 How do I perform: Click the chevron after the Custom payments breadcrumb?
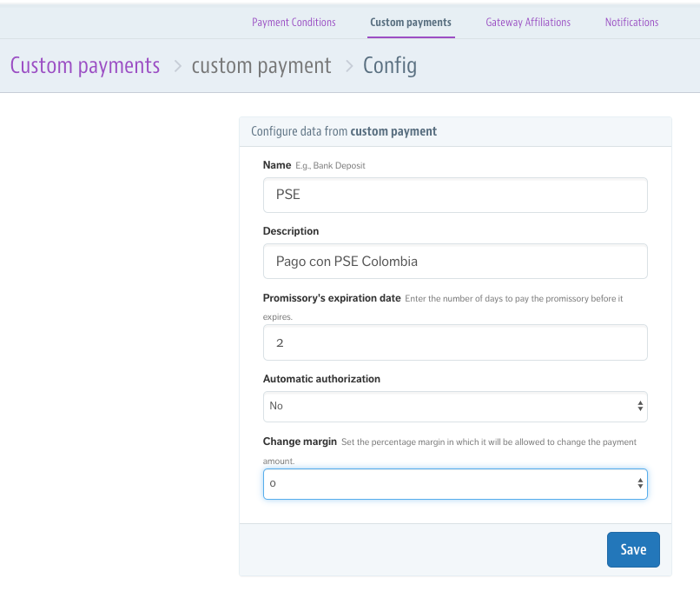click(178, 67)
